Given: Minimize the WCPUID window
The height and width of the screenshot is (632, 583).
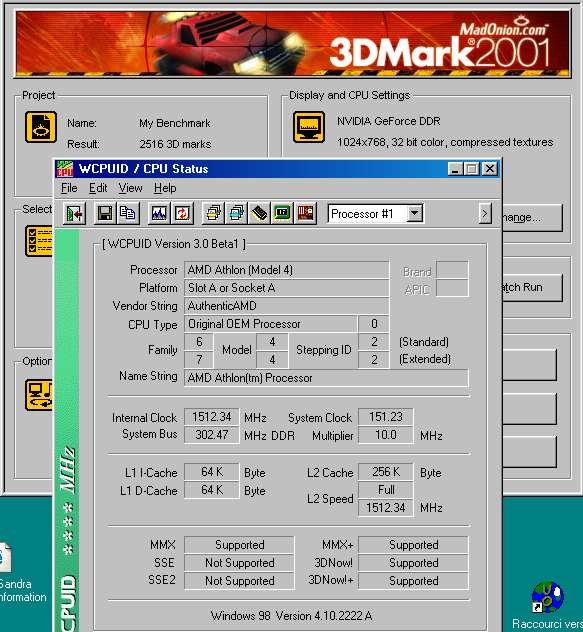Looking at the screenshot, I should pyautogui.click(x=455, y=168).
